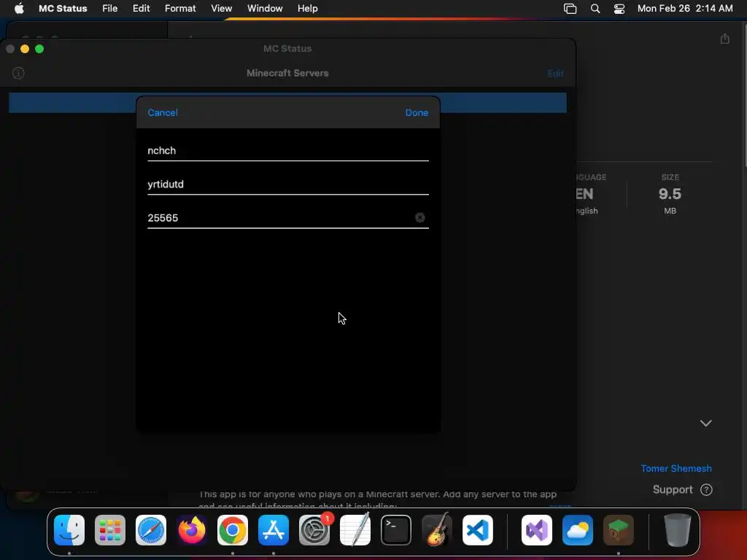Viewport: 747px width, 560px height.
Task: Click the address field containing yrtidutd
Action: tap(287, 184)
